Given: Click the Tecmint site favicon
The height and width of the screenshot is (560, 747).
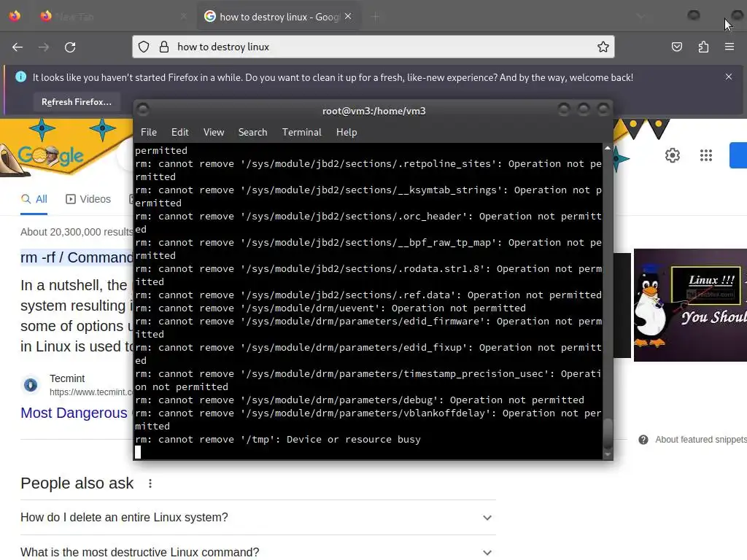Looking at the screenshot, I should click(31, 384).
